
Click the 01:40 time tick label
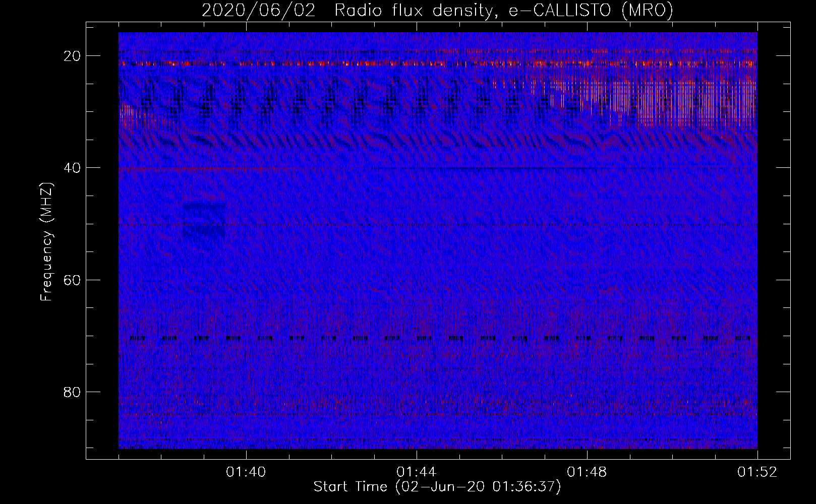pyautogui.click(x=246, y=472)
